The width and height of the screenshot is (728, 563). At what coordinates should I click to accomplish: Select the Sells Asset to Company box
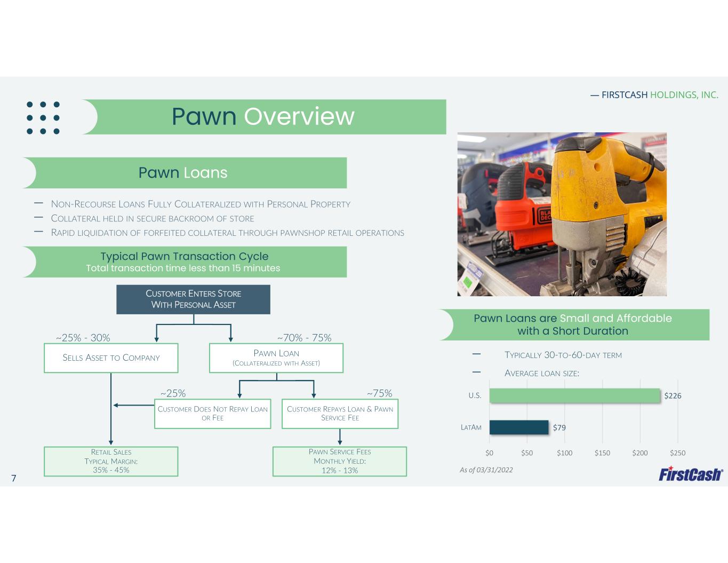coord(111,358)
